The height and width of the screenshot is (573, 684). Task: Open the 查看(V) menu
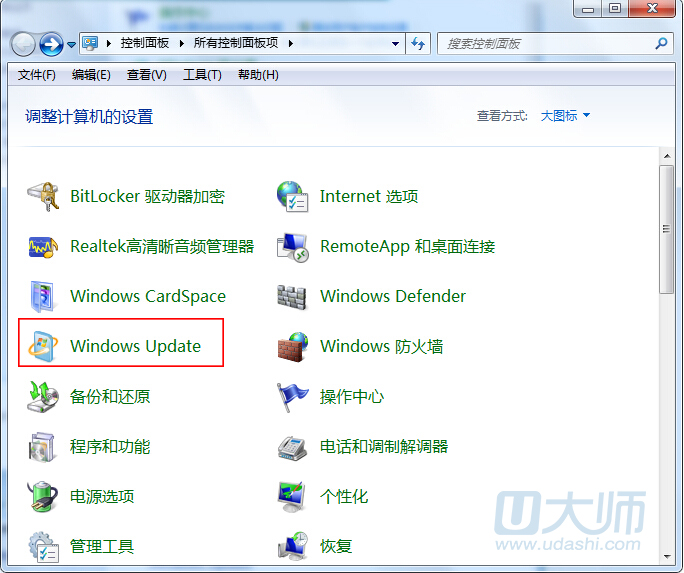[x=147, y=75]
